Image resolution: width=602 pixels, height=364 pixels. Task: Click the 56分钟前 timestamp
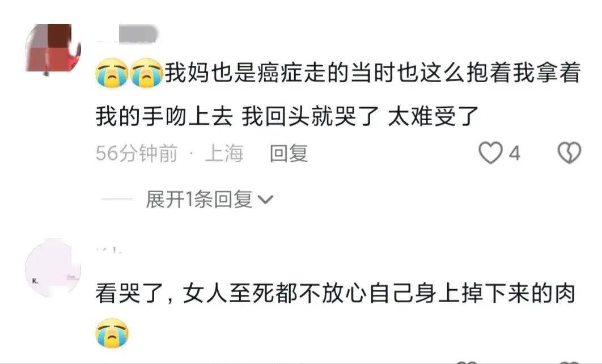pyautogui.click(x=137, y=153)
